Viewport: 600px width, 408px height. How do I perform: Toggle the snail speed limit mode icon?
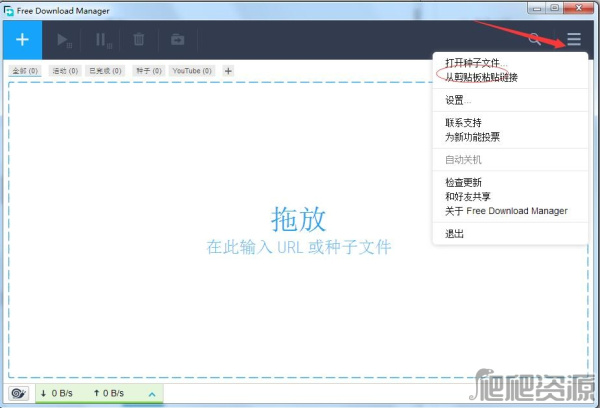18,393
